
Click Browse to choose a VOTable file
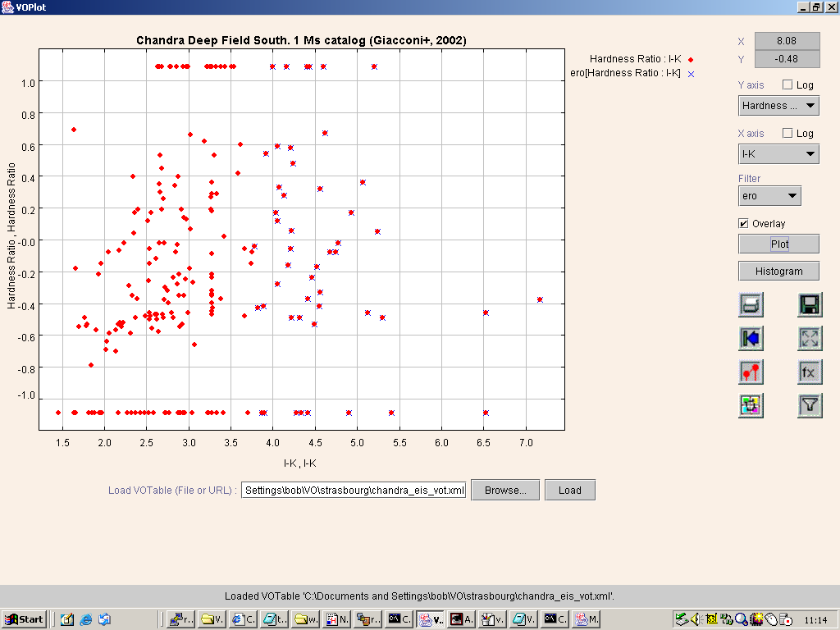click(x=504, y=491)
